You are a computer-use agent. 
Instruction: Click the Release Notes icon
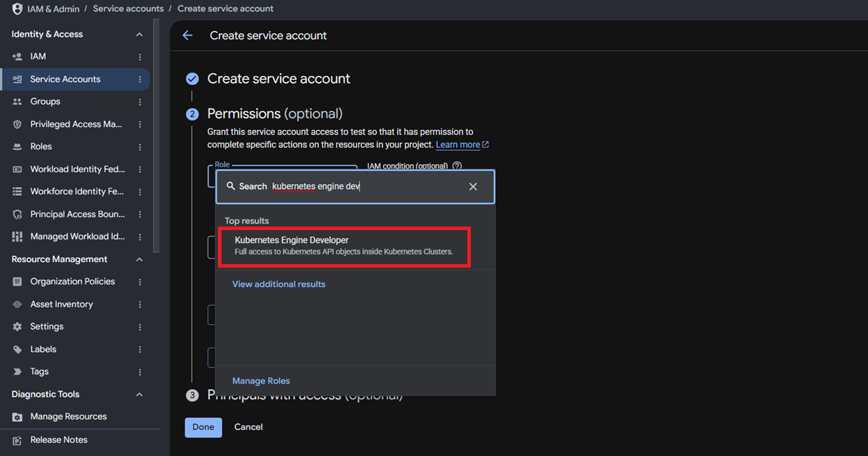17,440
